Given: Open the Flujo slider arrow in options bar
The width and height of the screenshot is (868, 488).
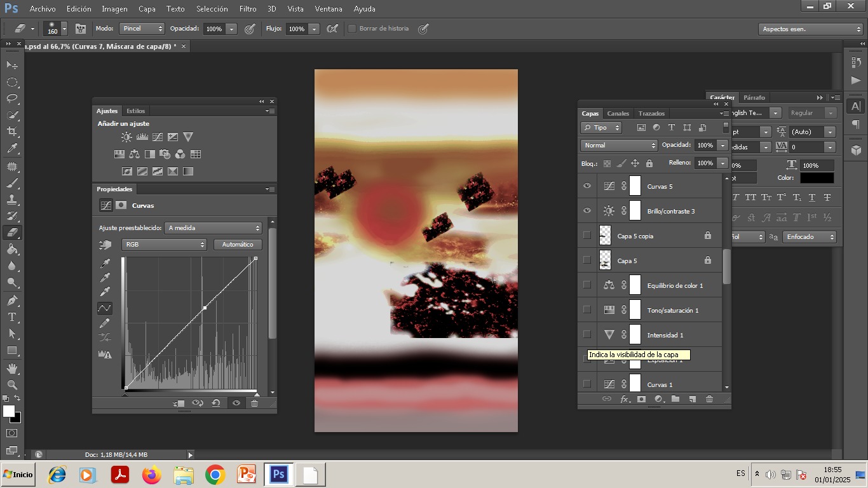Looking at the screenshot, I should (314, 29).
